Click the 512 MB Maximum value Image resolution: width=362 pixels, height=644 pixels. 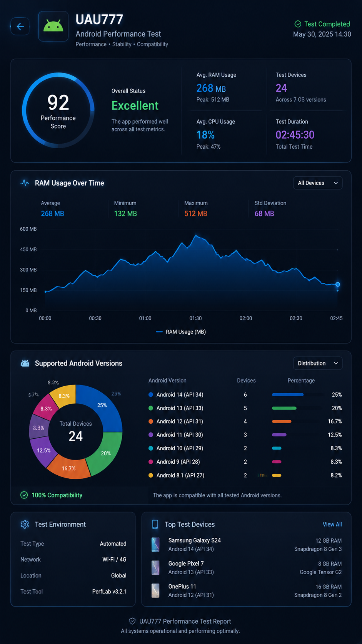click(196, 213)
